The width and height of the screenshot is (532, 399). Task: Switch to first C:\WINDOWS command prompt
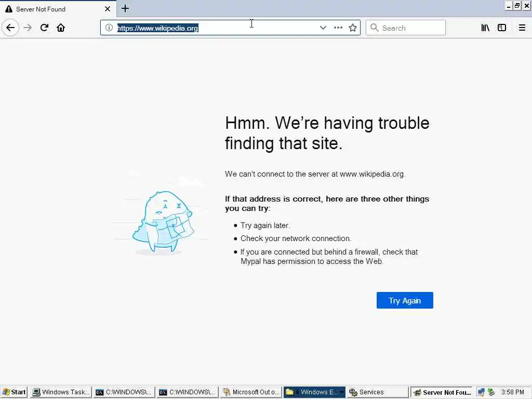[125, 392]
